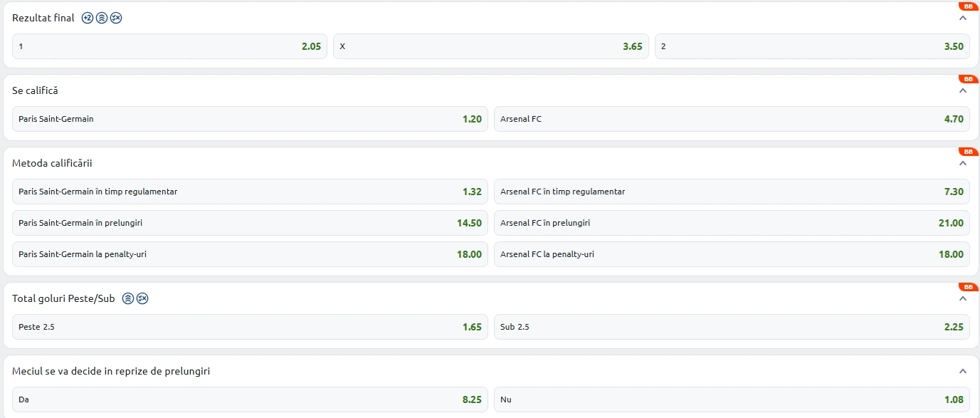980x418 pixels.
Task: Click the +2 icon beside Rezultat final
Action: point(88,18)
